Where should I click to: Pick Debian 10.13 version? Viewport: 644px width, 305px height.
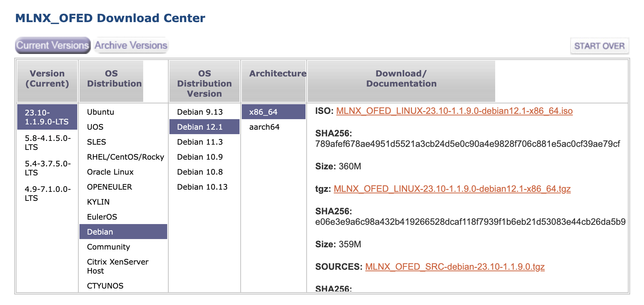(x=204, y=187)
